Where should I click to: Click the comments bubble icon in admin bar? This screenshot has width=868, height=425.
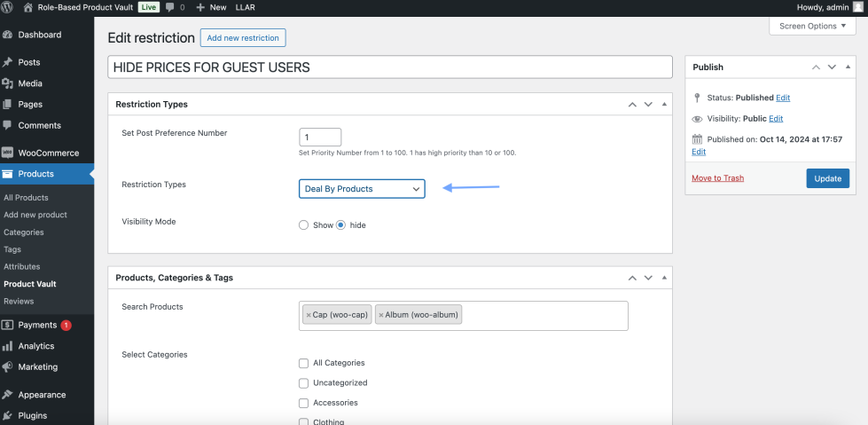click(x=170, y=7)
